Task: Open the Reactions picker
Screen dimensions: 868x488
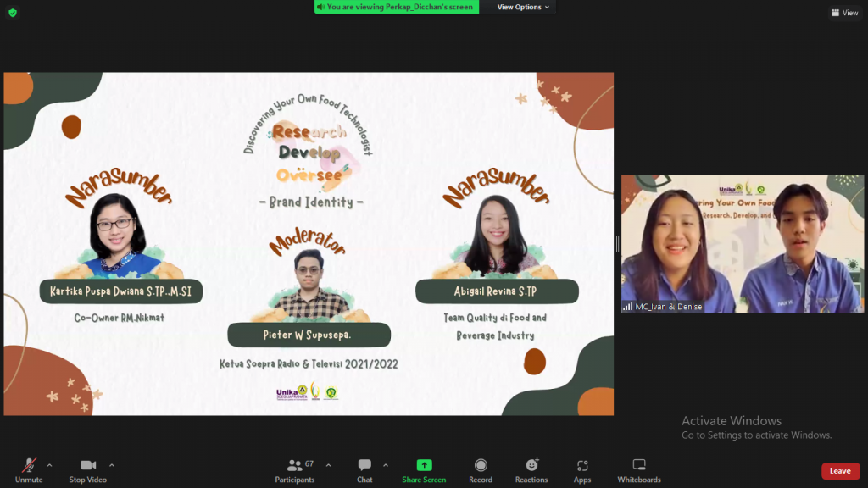Action: coord(531,469)
